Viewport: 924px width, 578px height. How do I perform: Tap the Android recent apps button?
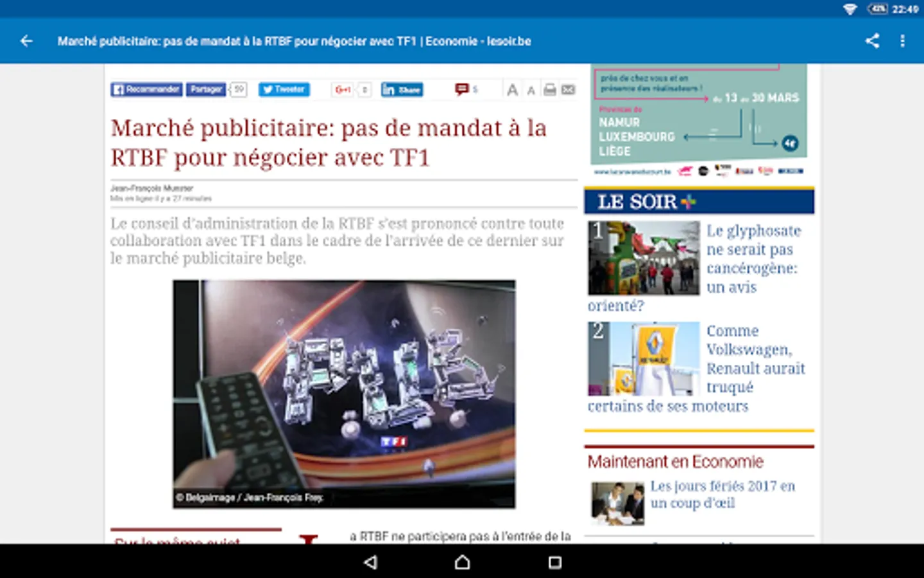click(x=555, y=562)
